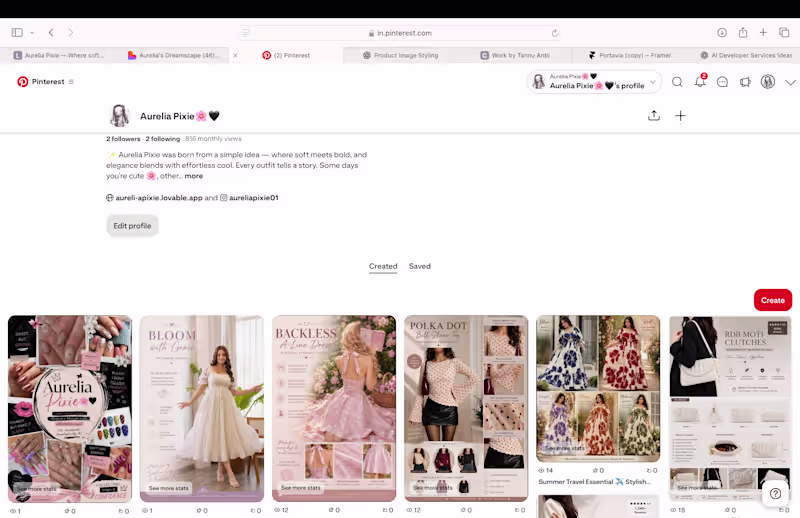The height and width of the screenshot is (518, 800).
Task: Open sidebar options dropdown arrow
Action: pos(32,33)
